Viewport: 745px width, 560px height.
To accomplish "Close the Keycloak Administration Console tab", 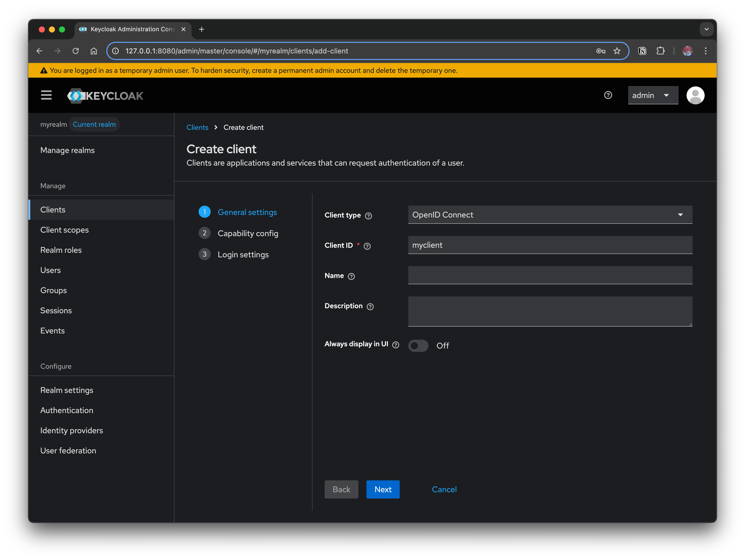I will pos(183,29).
